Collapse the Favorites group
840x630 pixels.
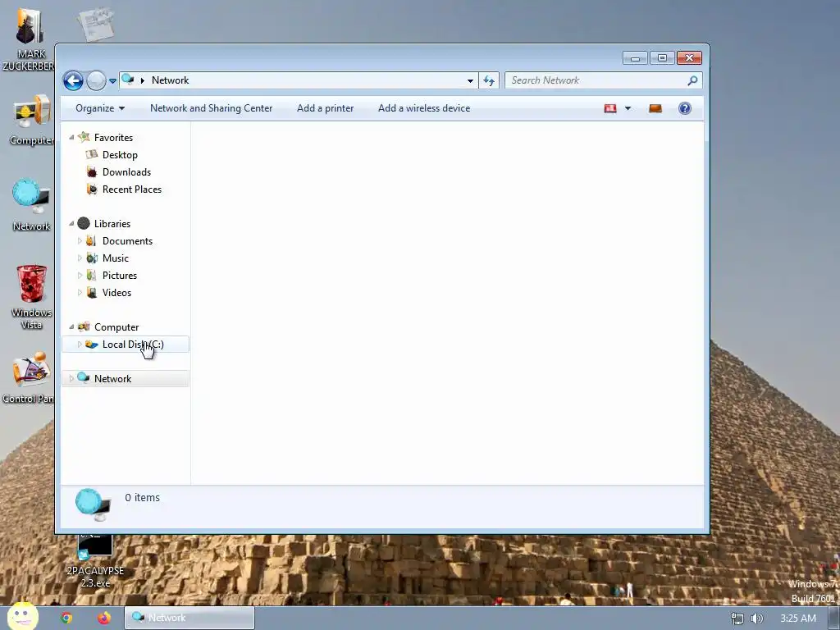(x=72, y=138)
